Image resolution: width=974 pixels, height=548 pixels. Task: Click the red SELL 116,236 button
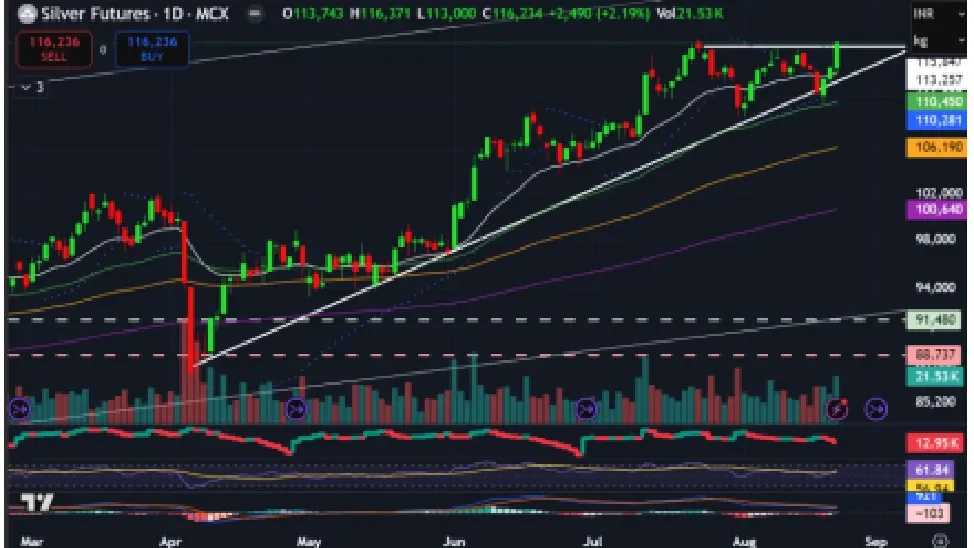point(54,49)
